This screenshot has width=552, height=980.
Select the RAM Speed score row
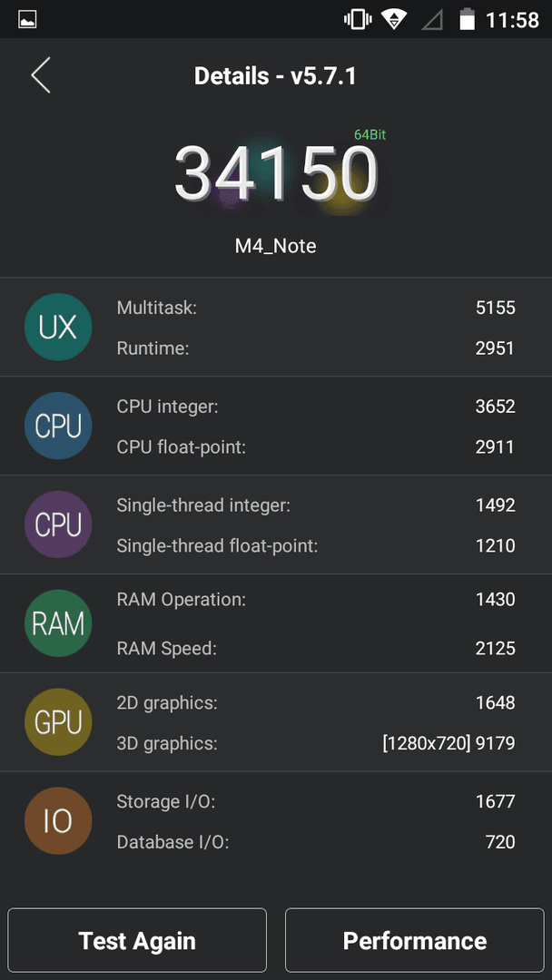316,649
